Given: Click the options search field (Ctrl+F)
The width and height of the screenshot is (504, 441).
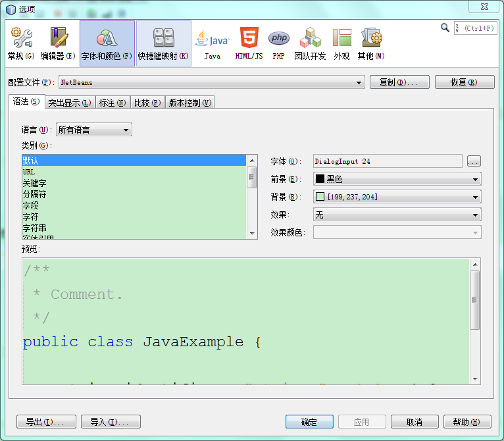Looking at the screenshot, I should 476,28.
